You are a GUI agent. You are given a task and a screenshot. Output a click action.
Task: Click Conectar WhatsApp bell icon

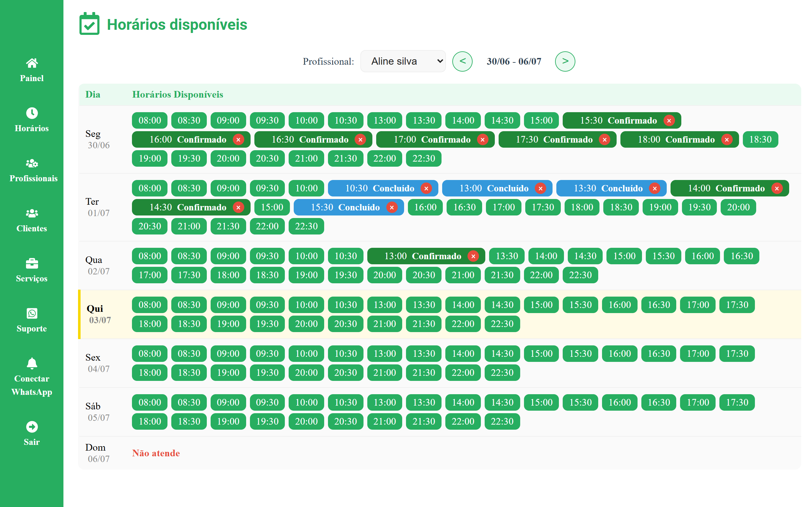(32, 363)
